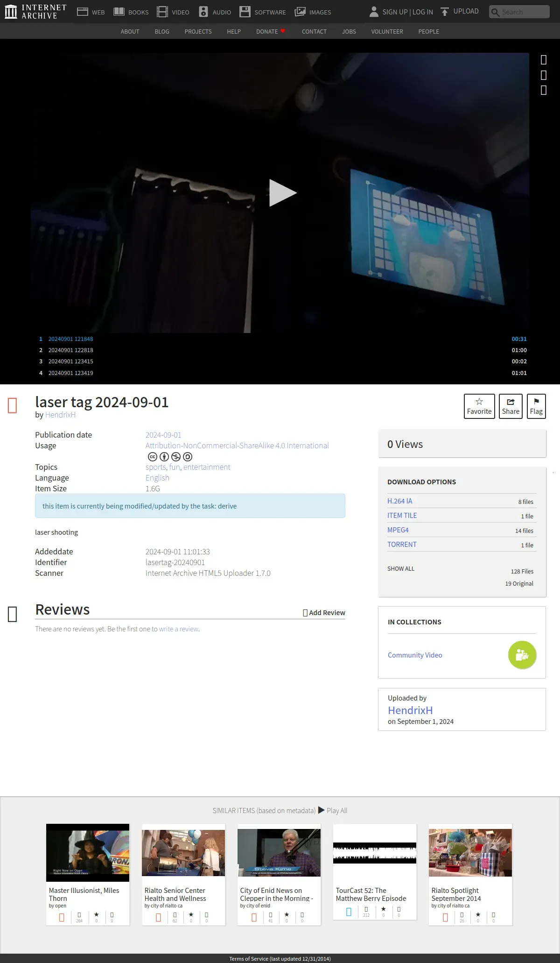Screen dimensions: 560x963
Task: Open the Share button
Action: [511, 406]
